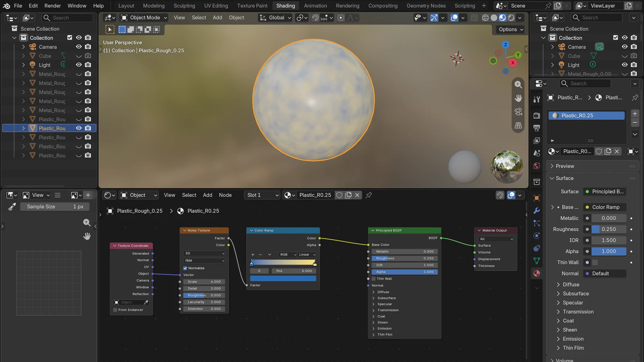
Task: Click the blue color swatch in Color Ramp node
Action: (x=283, y=278)
